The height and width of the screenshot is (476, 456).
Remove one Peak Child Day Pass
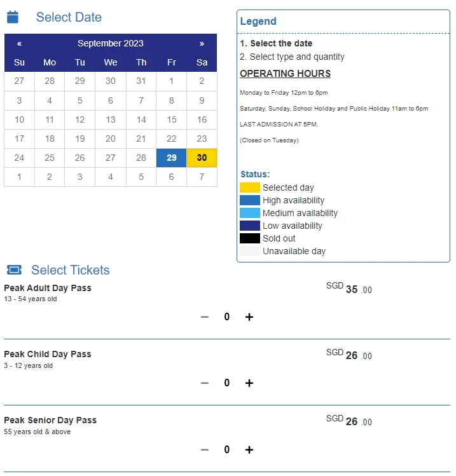point(205,383)
